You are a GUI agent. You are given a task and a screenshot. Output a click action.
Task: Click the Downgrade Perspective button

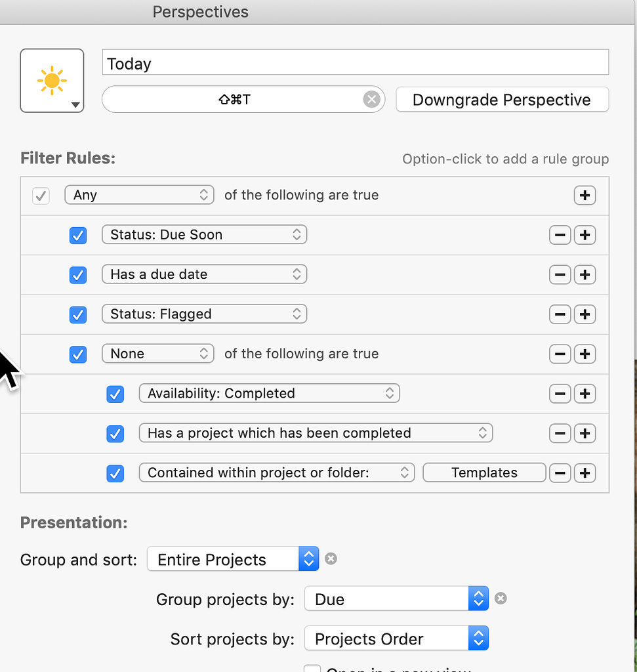(x=502, y=99)
